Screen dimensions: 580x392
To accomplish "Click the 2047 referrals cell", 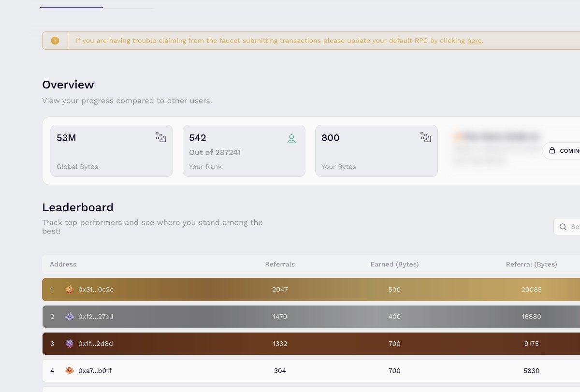I will (x=280, y=290).
